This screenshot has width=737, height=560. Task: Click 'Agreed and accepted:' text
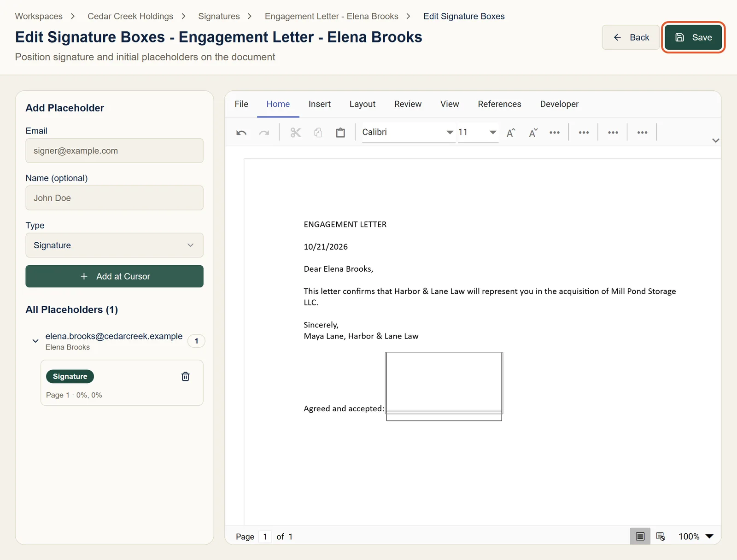[344, 408]
